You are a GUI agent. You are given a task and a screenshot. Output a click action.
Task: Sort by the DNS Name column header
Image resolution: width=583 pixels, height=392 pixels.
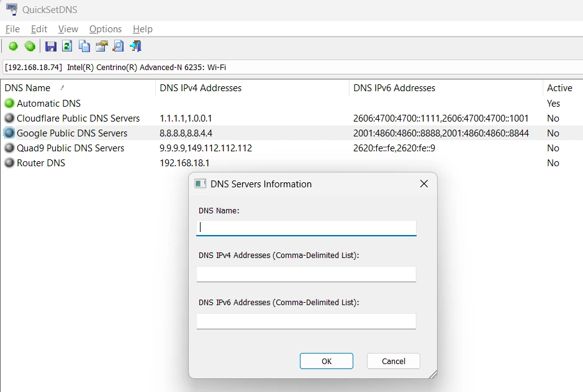click(78, 88)
